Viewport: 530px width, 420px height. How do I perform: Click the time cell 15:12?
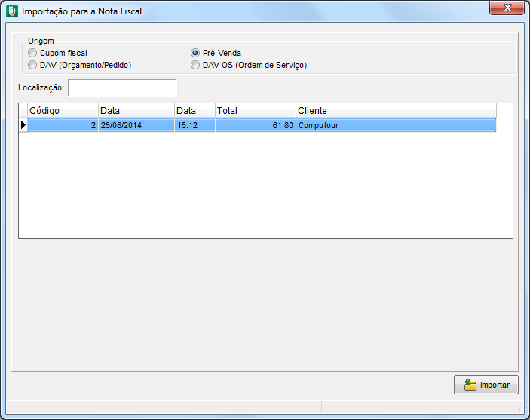tap(195, 125)
